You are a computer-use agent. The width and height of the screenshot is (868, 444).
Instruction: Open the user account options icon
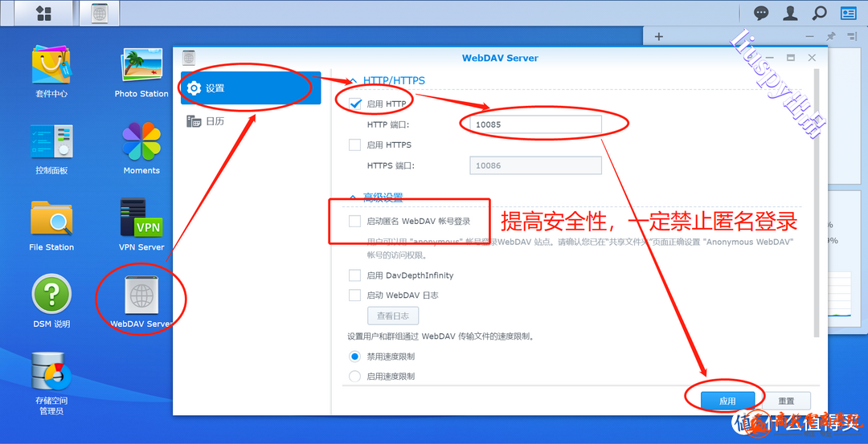[x=790, y=14]
